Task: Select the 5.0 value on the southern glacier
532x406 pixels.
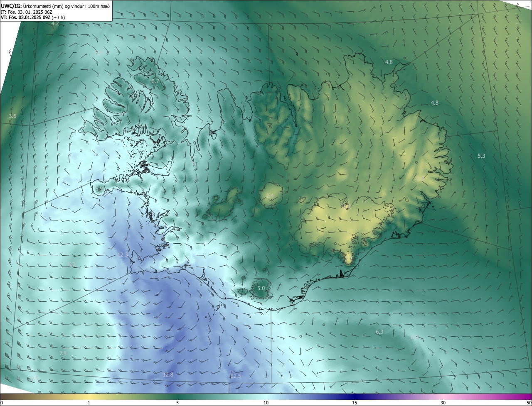Action: click(261, 288)
